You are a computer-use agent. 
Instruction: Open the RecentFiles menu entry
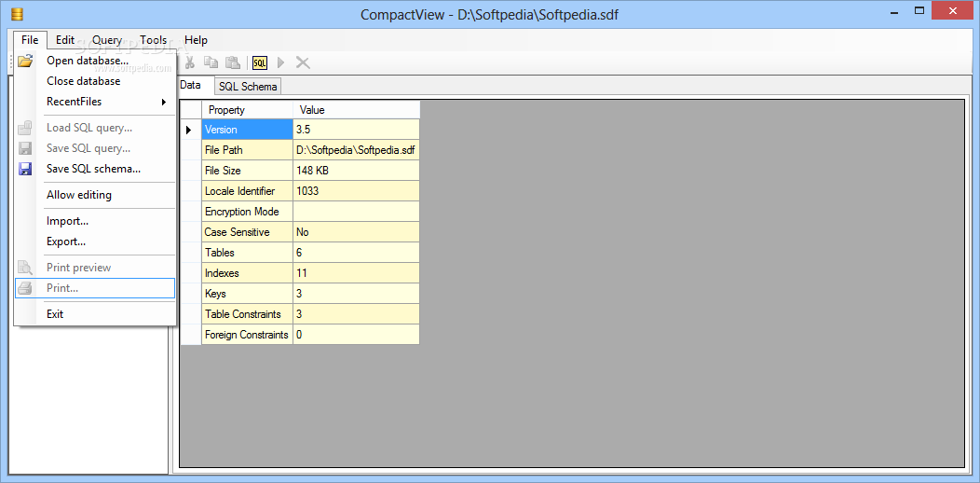tap(94, 102)
